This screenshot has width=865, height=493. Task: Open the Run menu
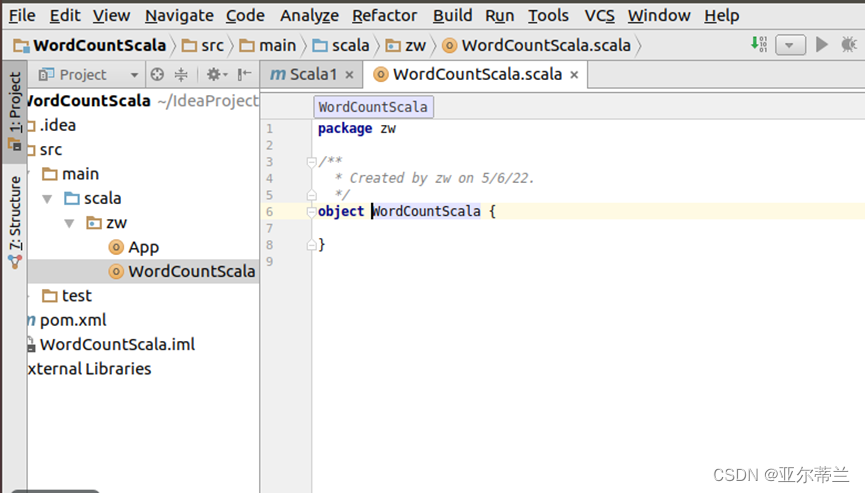coord(500,15)
